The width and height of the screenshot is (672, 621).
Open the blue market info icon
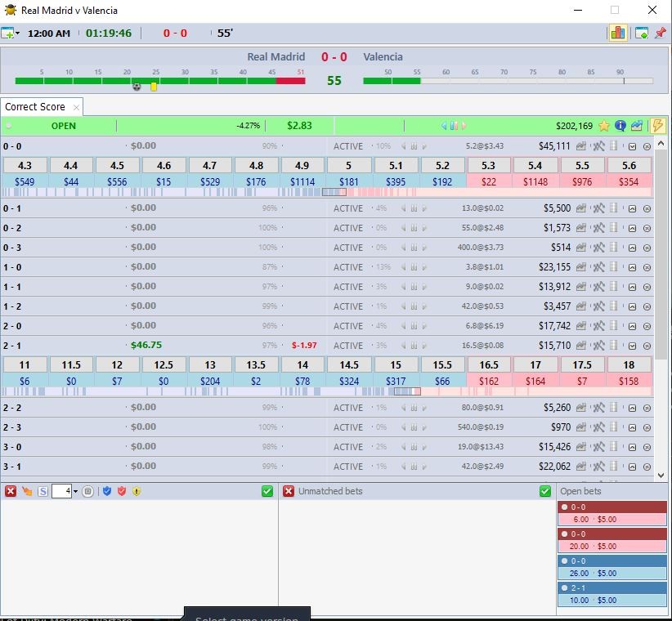tap(620, 126)
